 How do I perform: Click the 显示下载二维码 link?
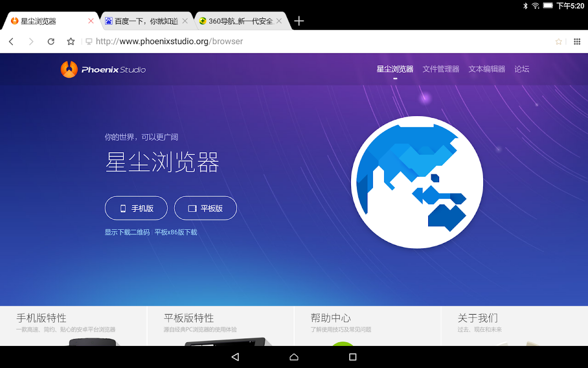pos(127,232)
